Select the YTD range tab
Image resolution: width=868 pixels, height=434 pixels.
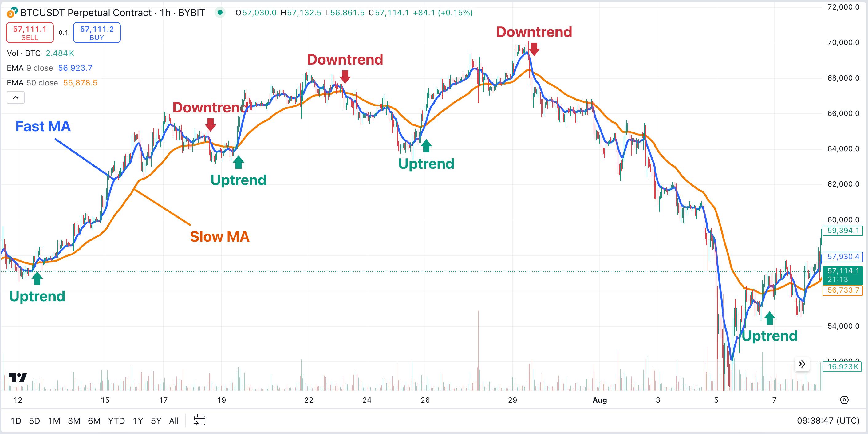point(116,420)
